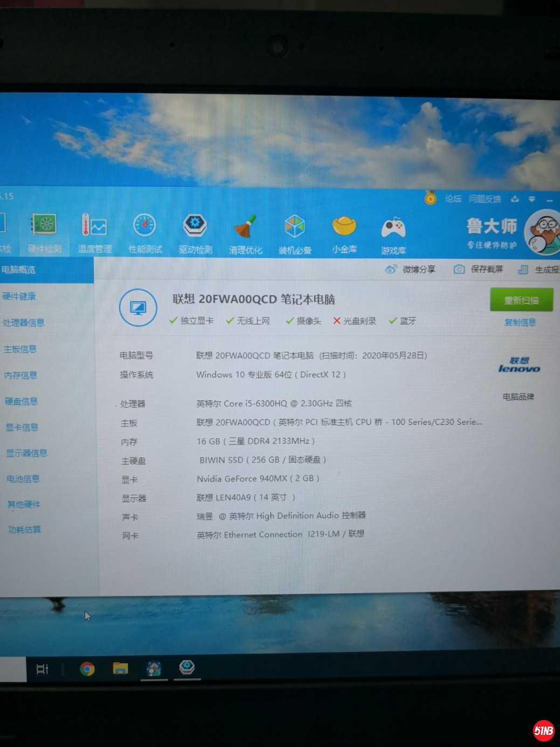Open 问题反馈 feedback link

485,199
